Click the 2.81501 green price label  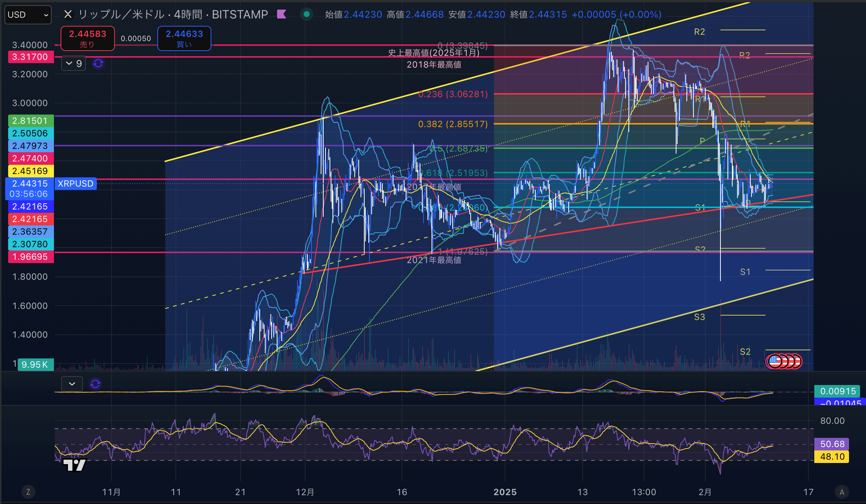[x=30, y=121]
